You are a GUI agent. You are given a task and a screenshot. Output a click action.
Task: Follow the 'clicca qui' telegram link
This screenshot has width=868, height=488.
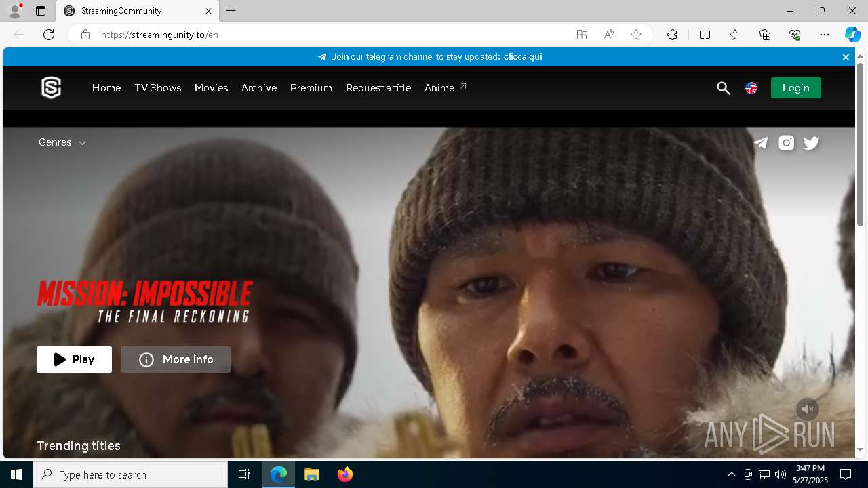coord(523,57)
